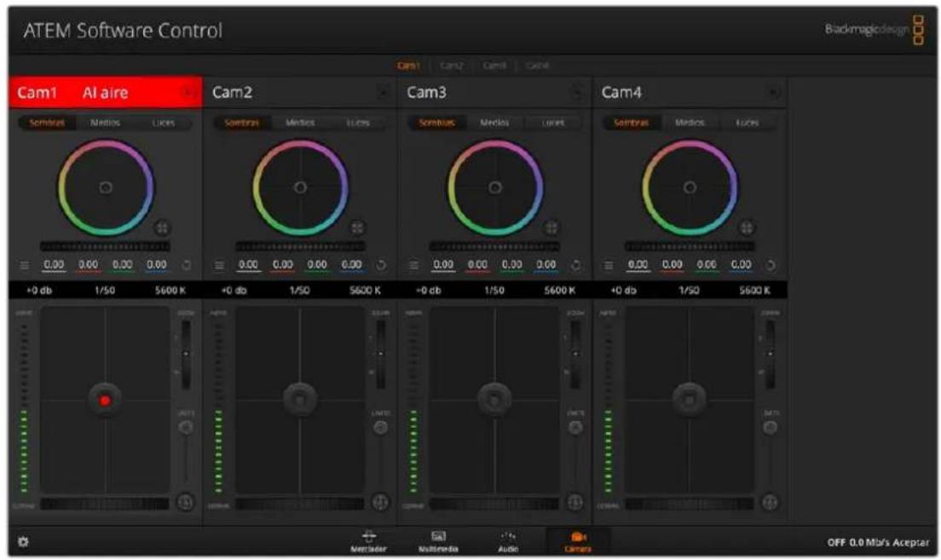Viewport: 941px width, 560px height.
Task: Open Cam3 list icon left of values
Action: click(x=414, y=265)
